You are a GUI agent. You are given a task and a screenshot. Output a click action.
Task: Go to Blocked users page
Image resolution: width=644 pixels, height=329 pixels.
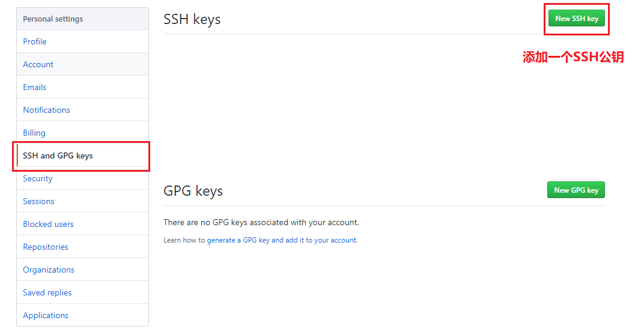[48, 224]
